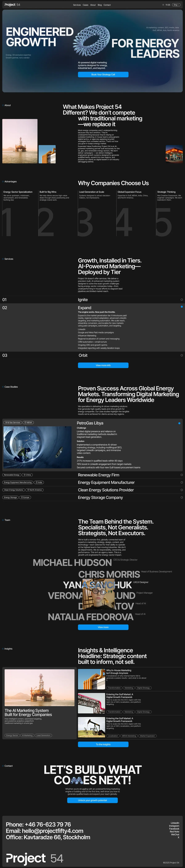The height and width of the screenshot is (868, 185).
Task: Click the gas station photo in About
Action: tap(174, 154)
